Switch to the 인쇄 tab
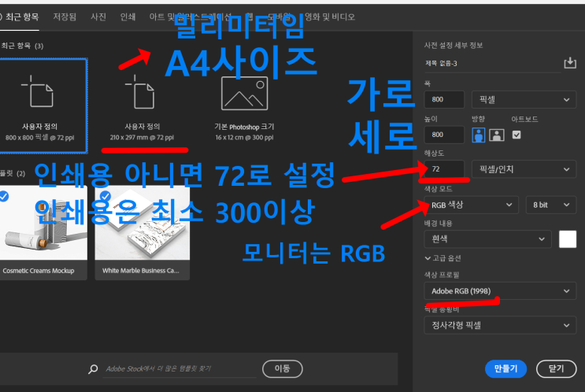The image size is (585, 392). 128,17
